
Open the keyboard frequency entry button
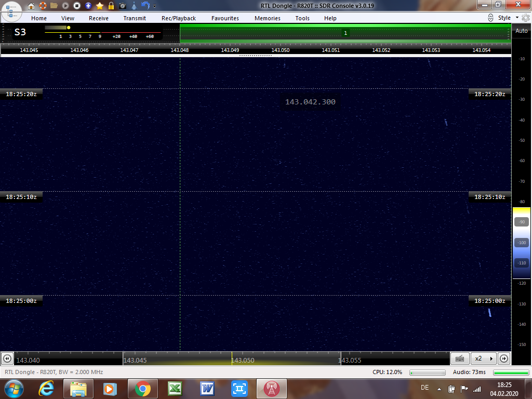[460, 358]
